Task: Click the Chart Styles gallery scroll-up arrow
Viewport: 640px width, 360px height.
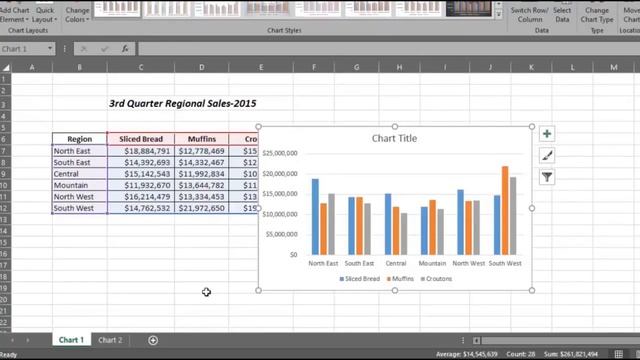Action: pos(498,4)
